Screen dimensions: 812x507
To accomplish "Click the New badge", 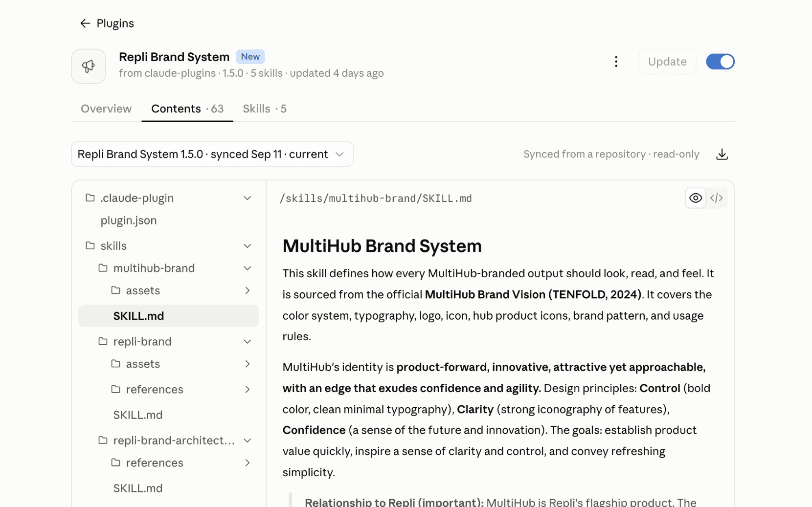I will tap(250, 57).
